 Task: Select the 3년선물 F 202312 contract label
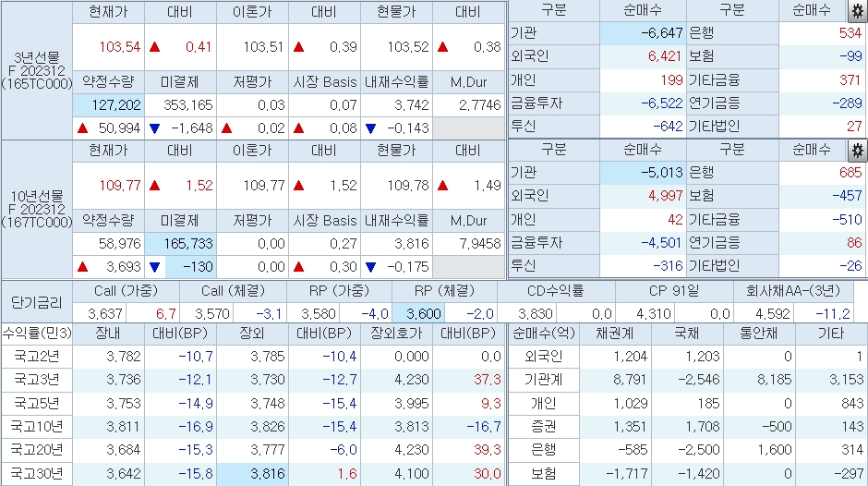pyautogui.click(x=36, y=70)
